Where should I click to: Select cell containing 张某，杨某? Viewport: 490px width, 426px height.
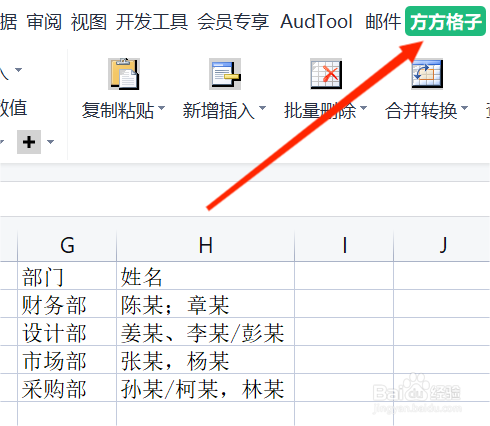click(205, 360)
